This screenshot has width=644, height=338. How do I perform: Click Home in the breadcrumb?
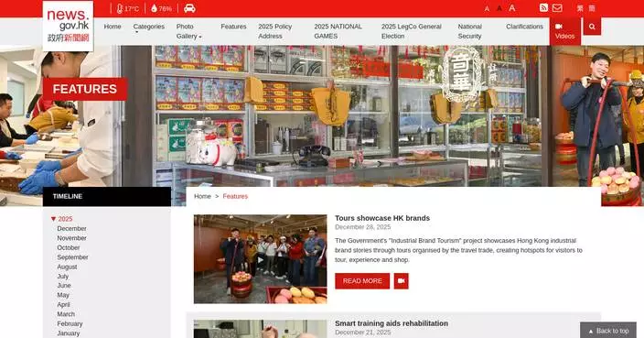[202, 197]
